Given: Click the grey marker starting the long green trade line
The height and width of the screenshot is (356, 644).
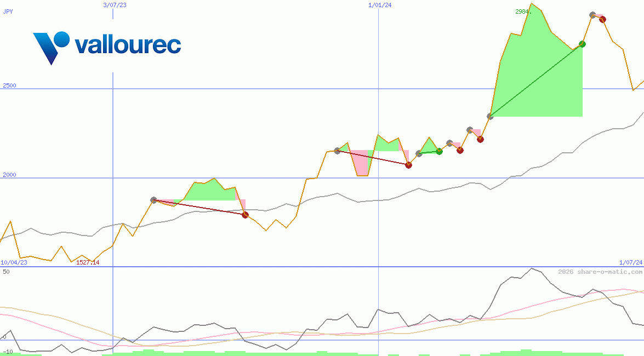Looking at the screenshot, I should (490, 117).
